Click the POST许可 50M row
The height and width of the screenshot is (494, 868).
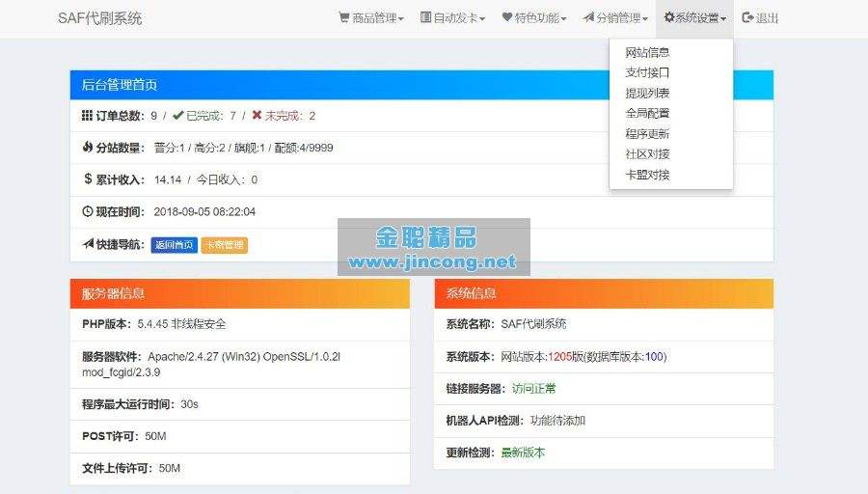[x=240, y=436]
